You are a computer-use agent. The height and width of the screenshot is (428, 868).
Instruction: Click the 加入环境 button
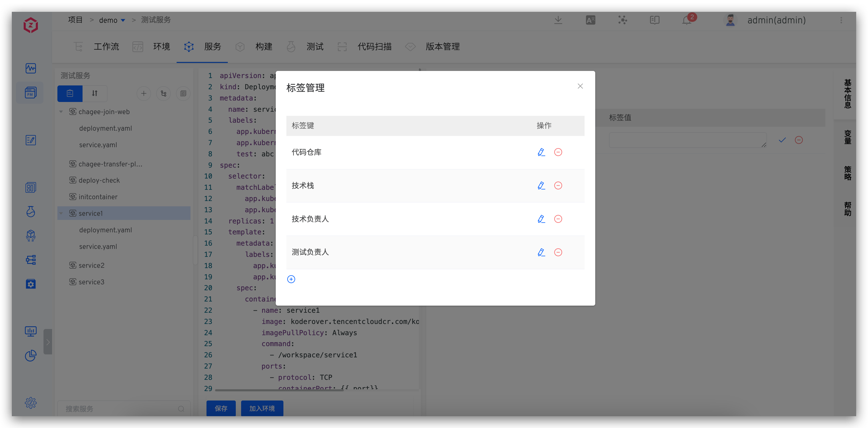pyautogui.click(x=262, y=408)
